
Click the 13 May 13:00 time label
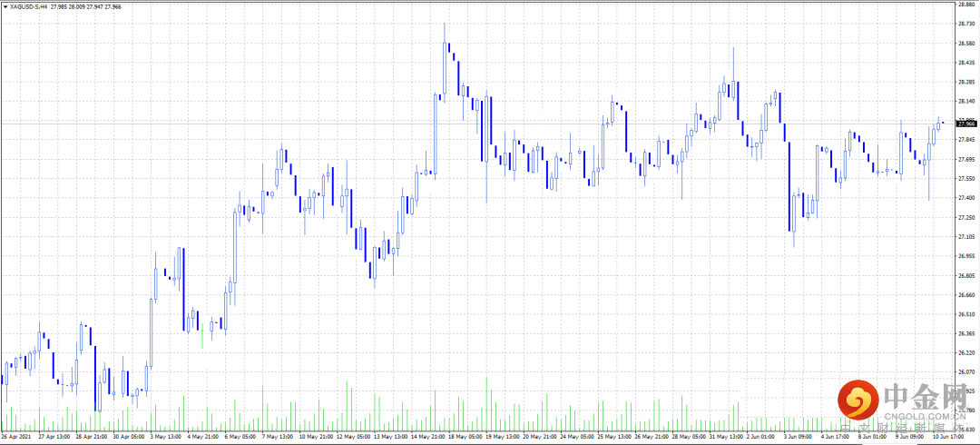390,435
